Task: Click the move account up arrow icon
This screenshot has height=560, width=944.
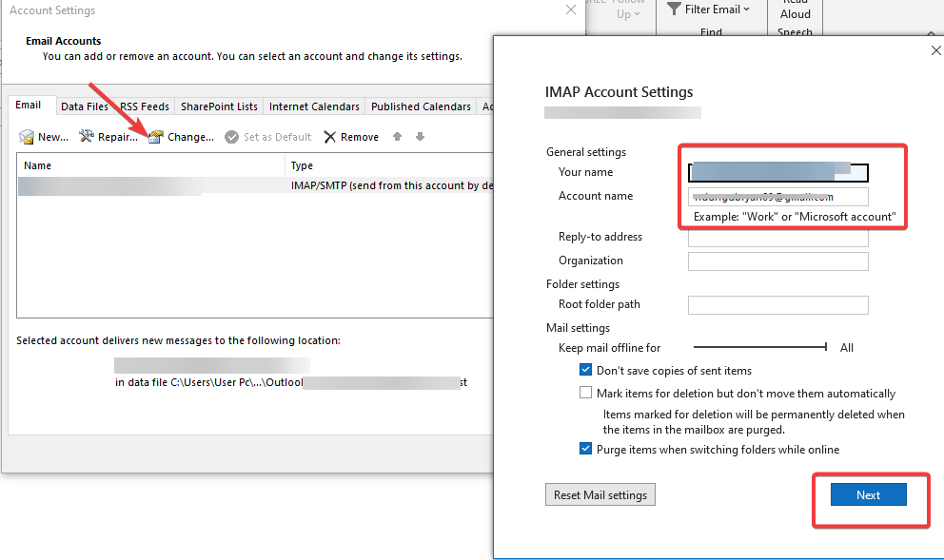Action: tap(398, 136)
